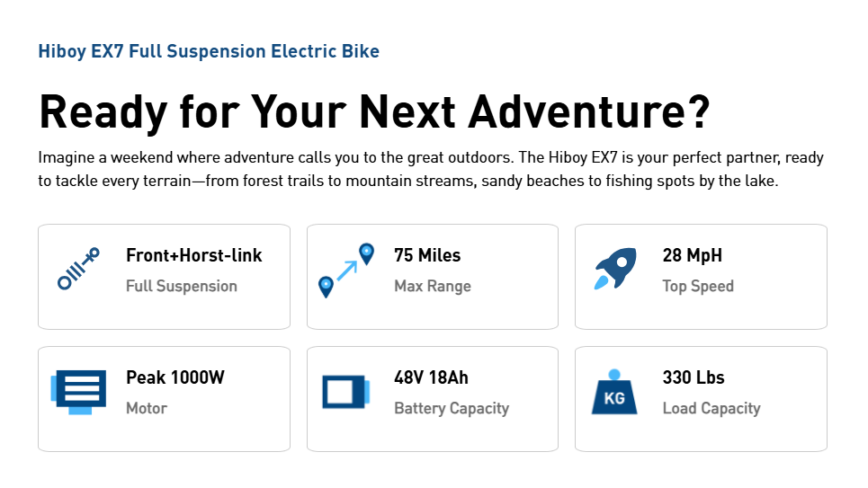Click the Full Suspension label

pos(182,286)
